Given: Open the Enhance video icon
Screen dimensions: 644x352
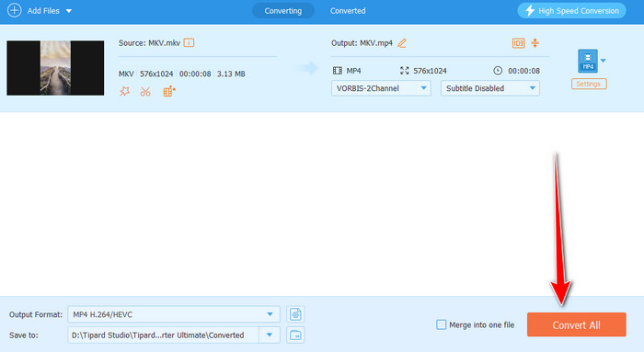Looking at the screenshot, I should [168, 92].
